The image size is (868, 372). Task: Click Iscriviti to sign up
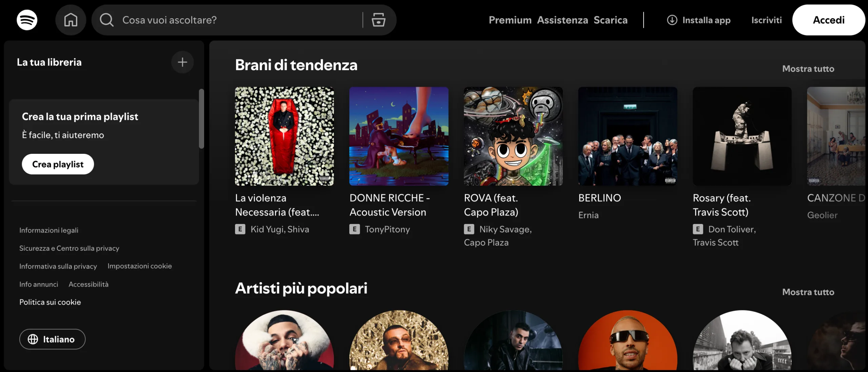click(766, 20)
